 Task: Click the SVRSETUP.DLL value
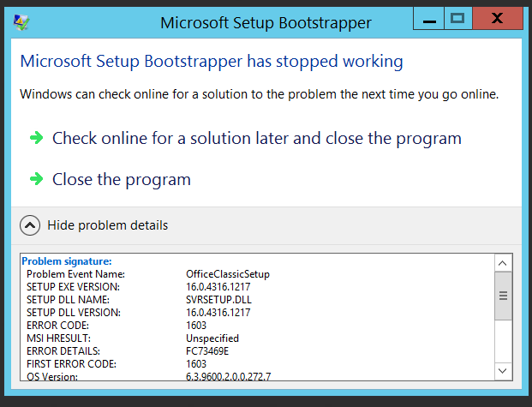click(218, 300)
